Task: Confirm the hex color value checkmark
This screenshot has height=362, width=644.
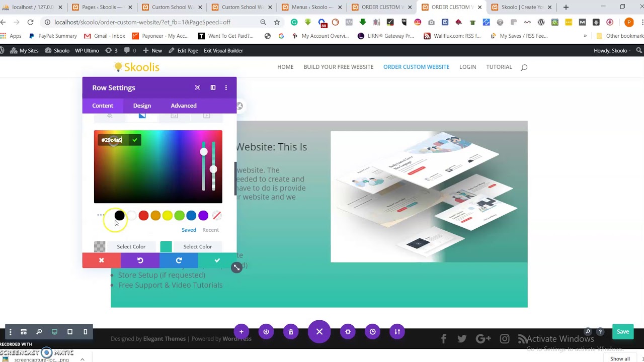Action: [x=134, y=140]
